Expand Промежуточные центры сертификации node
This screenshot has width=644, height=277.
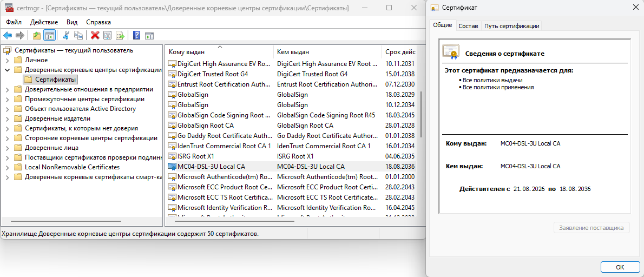click(x=7, y=99)
